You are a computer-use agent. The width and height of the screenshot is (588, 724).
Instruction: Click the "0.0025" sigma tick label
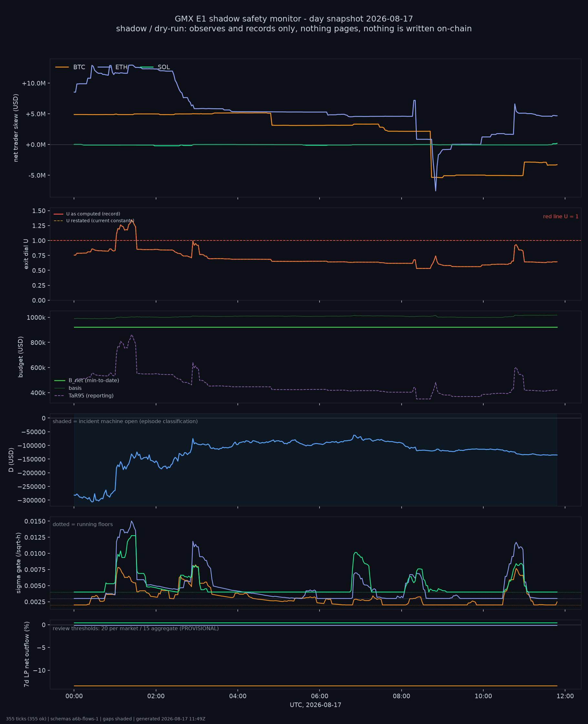pyautogui.click(x=35, y=602)
